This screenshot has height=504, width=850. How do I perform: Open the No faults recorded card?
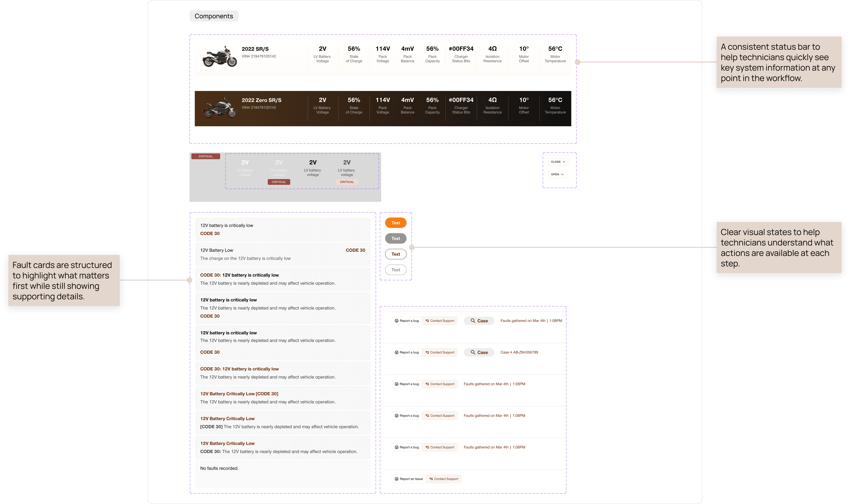coord(283,474)
